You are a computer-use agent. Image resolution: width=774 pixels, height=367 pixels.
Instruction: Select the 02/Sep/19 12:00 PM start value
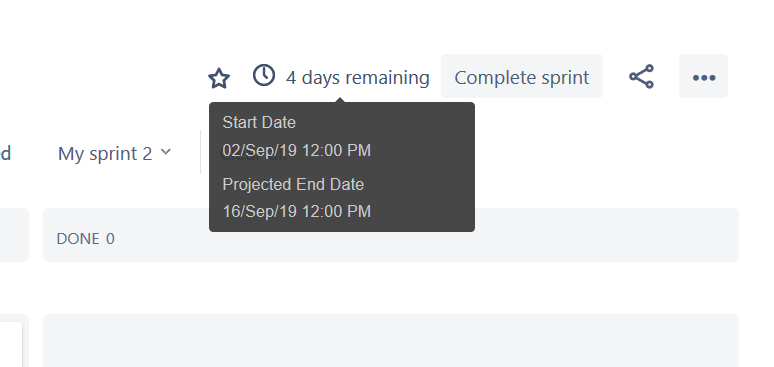[297, 150]
